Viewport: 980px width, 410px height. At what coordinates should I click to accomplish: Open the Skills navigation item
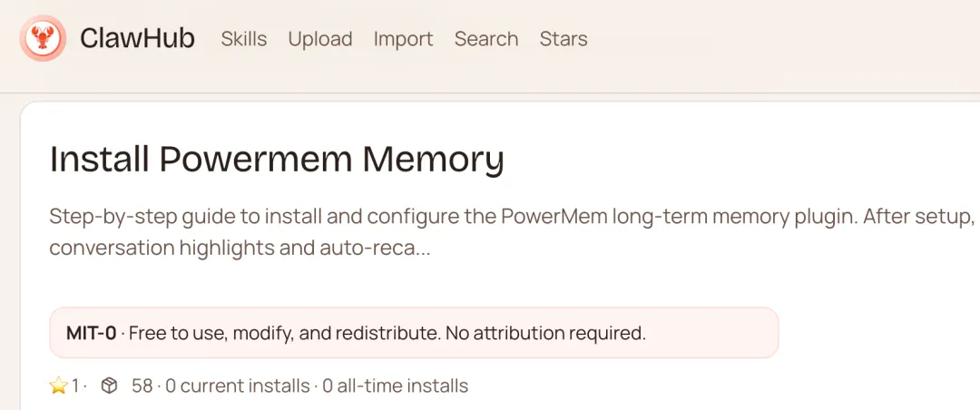pyautogui.click(x=244, y=39)
